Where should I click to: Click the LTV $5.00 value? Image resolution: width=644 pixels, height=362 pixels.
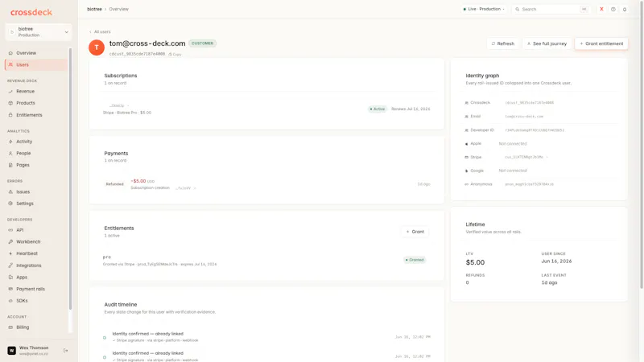point(475,262)
